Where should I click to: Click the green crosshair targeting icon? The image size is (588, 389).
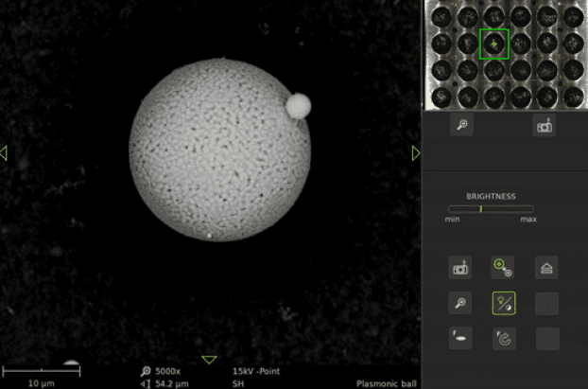503,268
